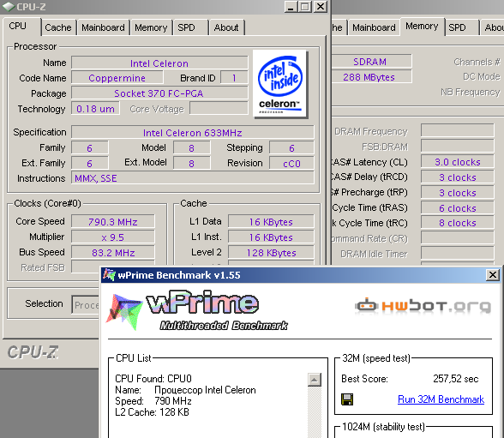Click the empty DRAM Frequency field

(458, 130)
